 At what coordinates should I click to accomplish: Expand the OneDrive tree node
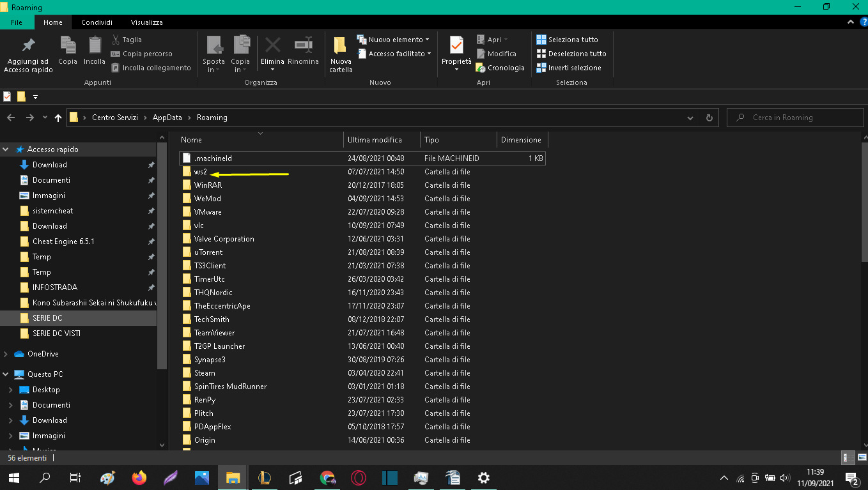(x=6, y=354)
